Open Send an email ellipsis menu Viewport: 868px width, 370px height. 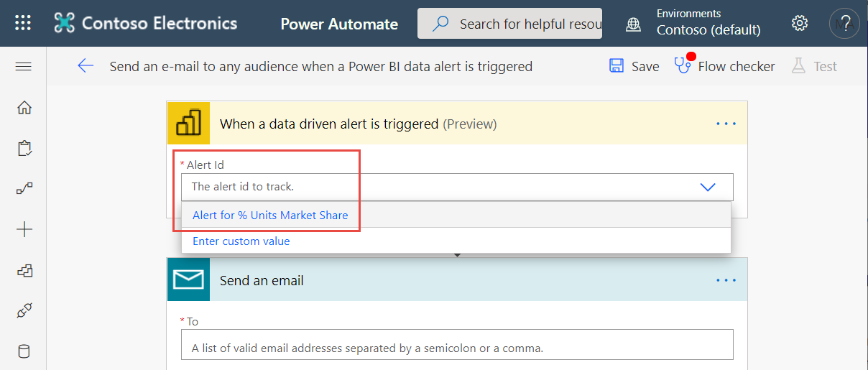pos(726,280)
